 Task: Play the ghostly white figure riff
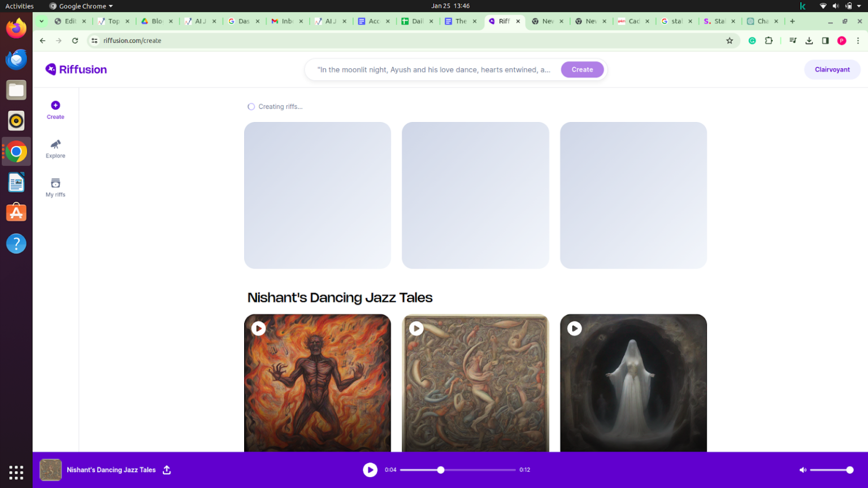click(574, 329)
